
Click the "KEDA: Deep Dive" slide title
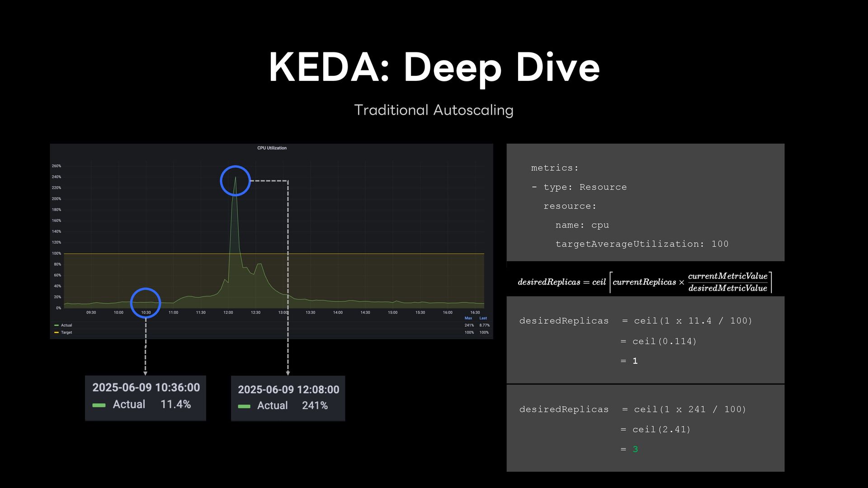(x=434, y=67)
